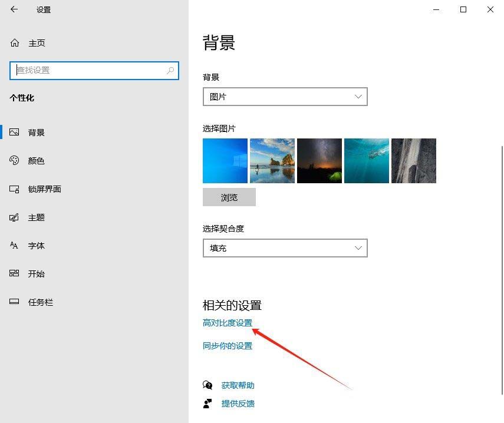Expand the 背景 type dropdown 图片
The width and height of the screenshot is (504, 423).
pos(285,97)
